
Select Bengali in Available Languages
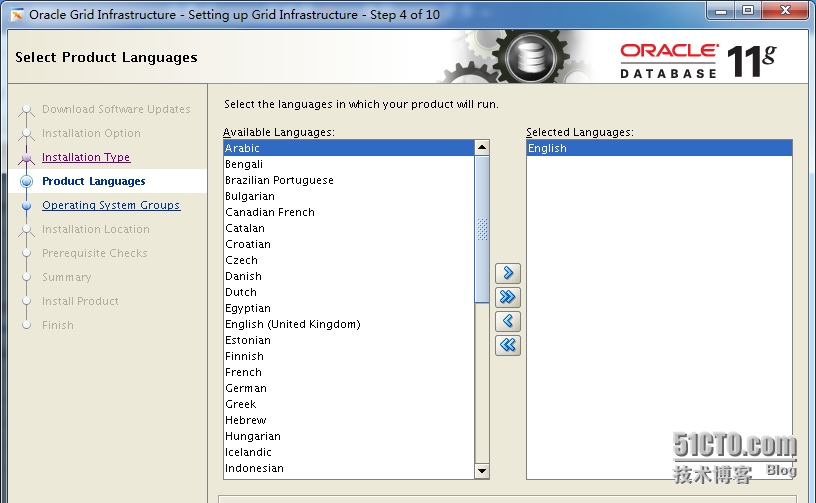click(x=349, y=164)
